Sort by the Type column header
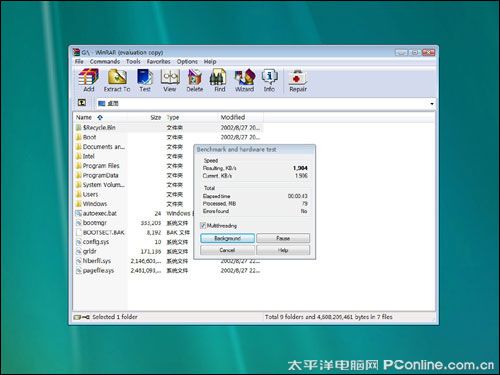Viewport: 500px width, 375px height. point(191,117)
